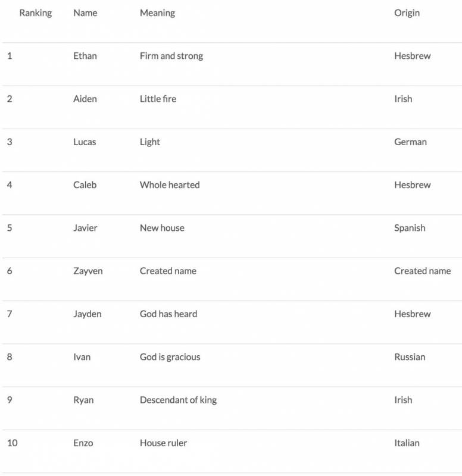The height and width of the screenshot is (476, 462).
Task: Click the Ranking column header
Action: pos(36,13)
